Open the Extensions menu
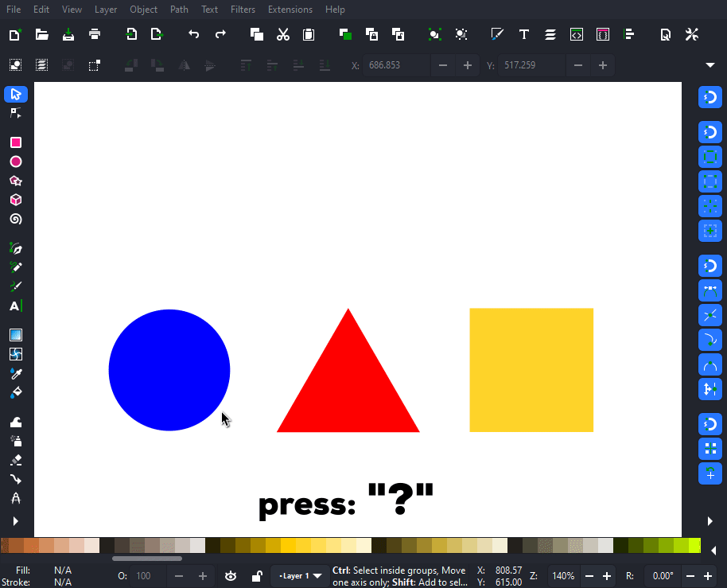727x588 pixels. pos(290,10)
